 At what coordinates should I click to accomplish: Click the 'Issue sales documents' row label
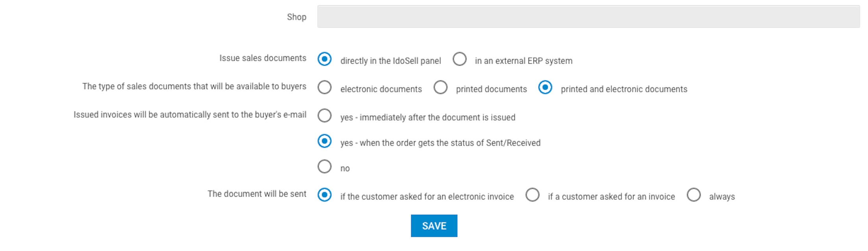click(262, 58)
